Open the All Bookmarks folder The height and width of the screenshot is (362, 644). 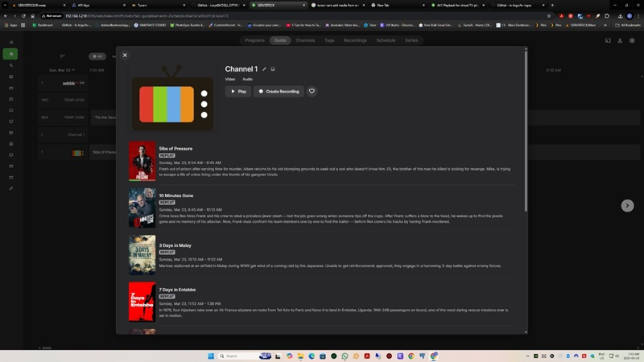628,25
